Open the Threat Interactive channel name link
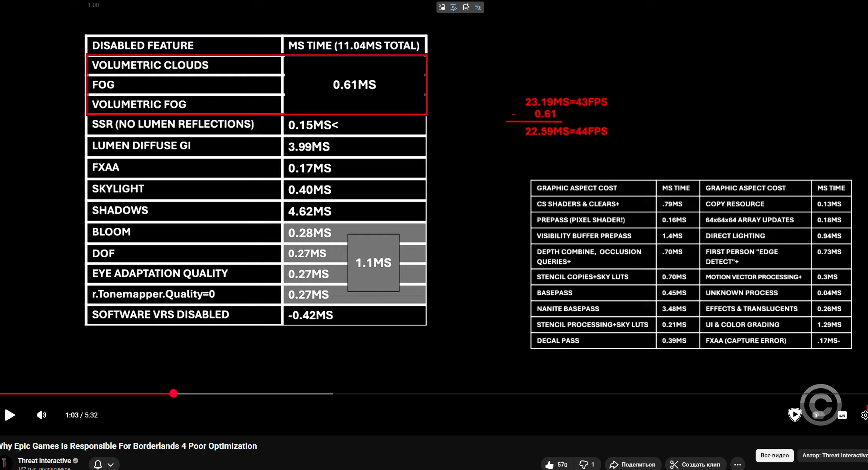 (x=44, y=460)
